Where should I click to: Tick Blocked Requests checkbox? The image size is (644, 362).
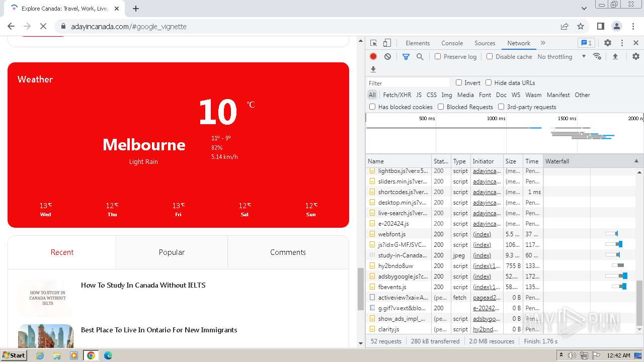coord(441,107)
